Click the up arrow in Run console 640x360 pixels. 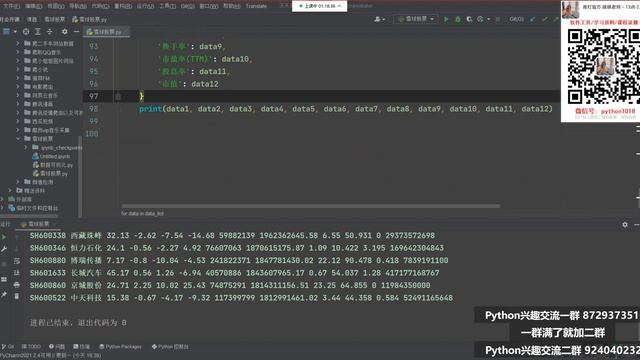[17, 237]
